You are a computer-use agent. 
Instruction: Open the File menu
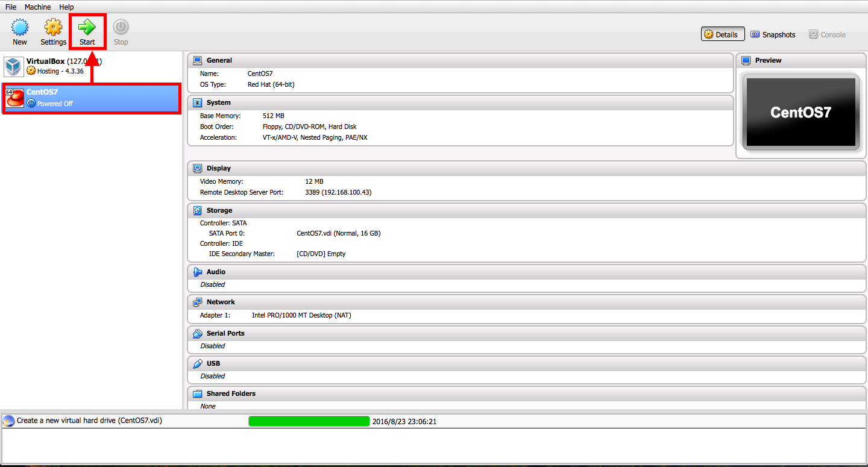(11, 7)
